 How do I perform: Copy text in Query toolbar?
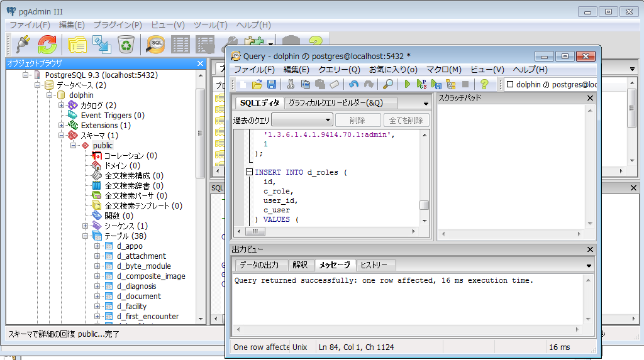(306, 85)
